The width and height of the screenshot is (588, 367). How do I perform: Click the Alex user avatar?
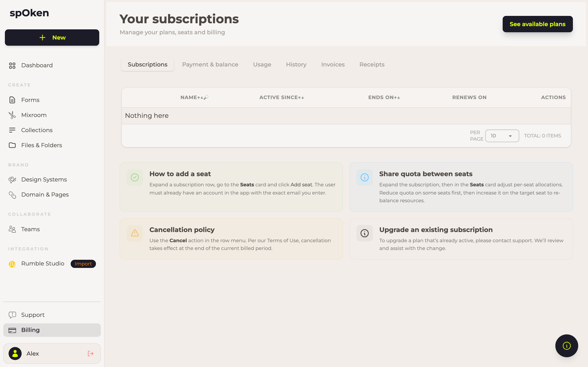pyautogui.click(x=15, y=353)
